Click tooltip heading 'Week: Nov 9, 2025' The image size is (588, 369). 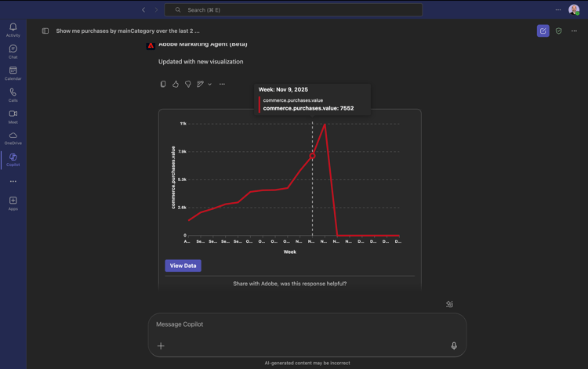[283, 89]
